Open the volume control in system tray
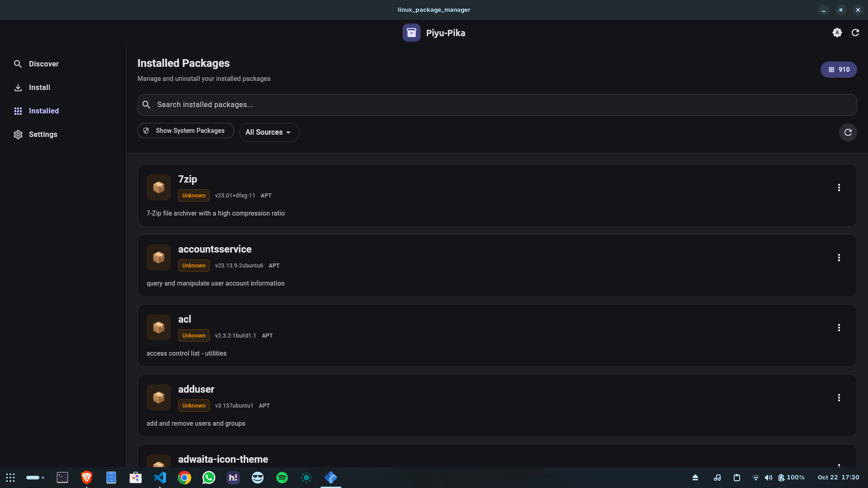The height and width of the screenshot is (488, 868). point(768,478)
